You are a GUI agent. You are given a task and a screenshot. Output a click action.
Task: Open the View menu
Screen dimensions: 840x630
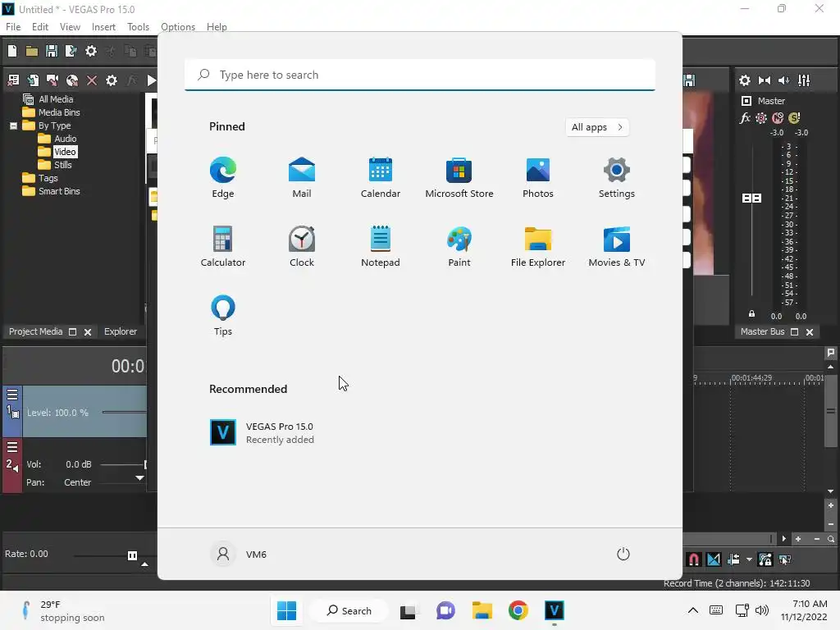pyautogui.click(x=70, y=27)
